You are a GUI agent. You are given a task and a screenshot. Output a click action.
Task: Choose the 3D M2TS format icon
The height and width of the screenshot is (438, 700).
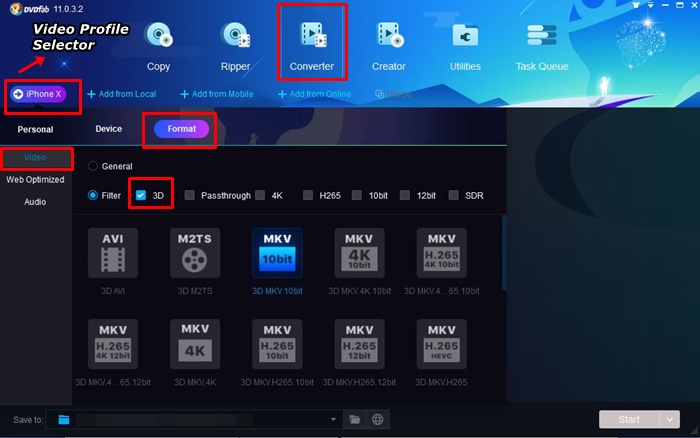pos(195,253)
